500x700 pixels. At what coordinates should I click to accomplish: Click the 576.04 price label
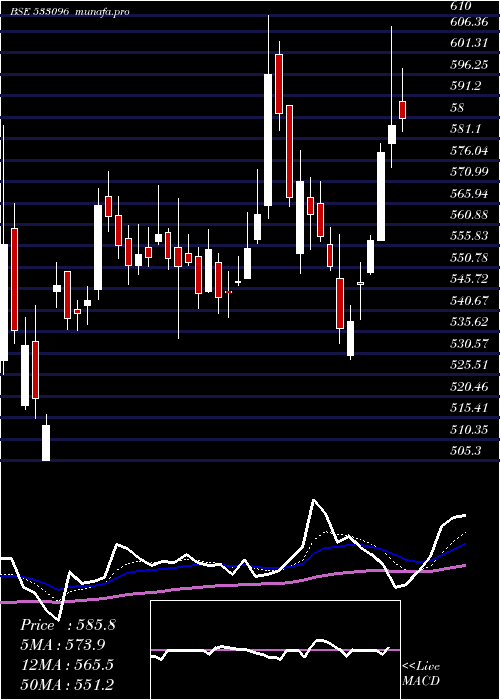pos(469,150)
